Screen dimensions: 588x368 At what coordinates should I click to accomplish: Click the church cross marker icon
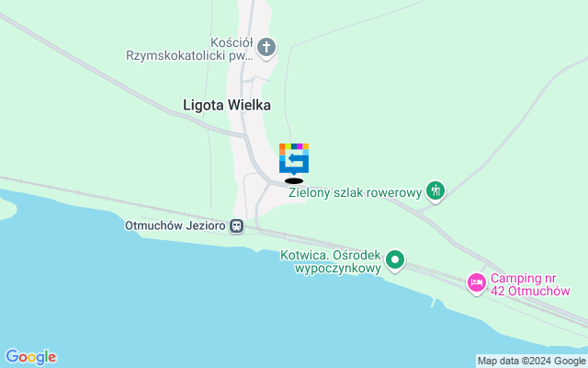coord(266,48)
